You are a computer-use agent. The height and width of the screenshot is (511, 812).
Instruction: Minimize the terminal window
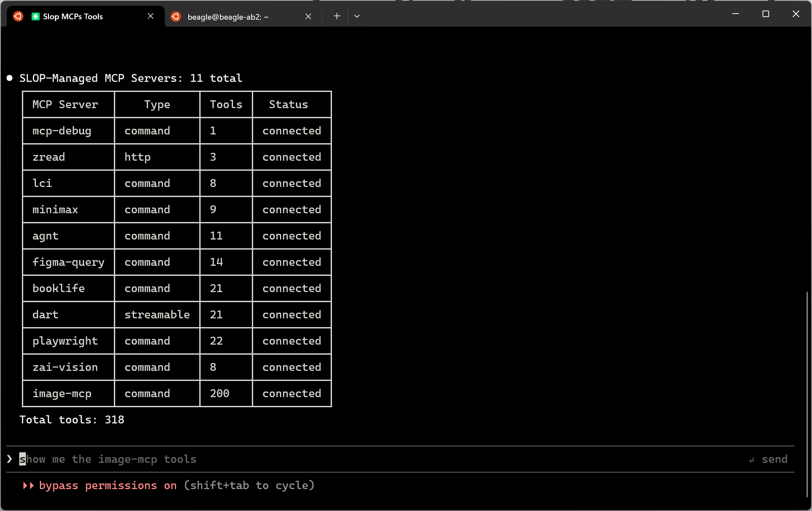pos(735,14)
